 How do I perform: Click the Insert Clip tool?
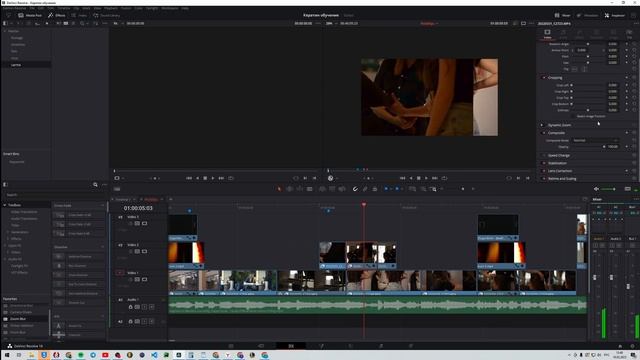(322, 189)
